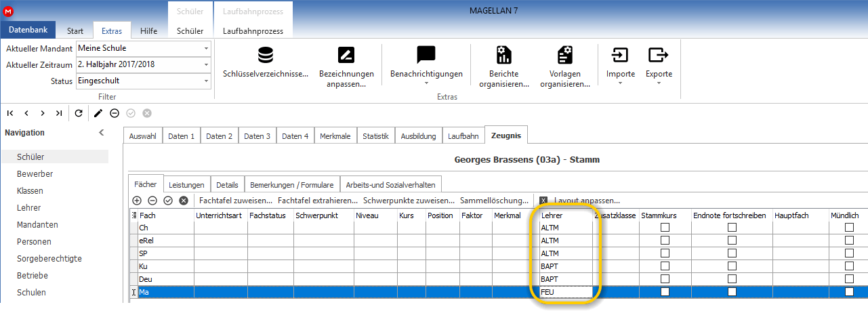The height and width of the screenshot is (311, 868).
Task: Toggle Endnote fortschreiben checkbox for Ku row
Action: tap(732, 266)
